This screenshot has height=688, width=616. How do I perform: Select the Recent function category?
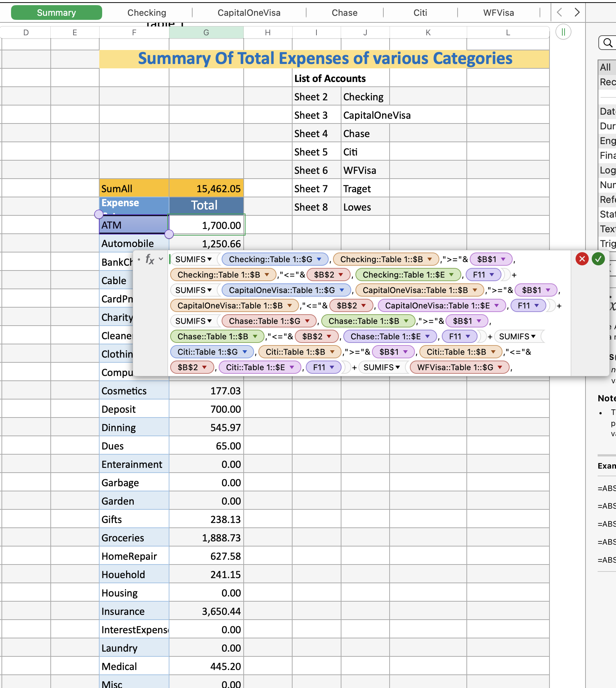click(607, 82)
